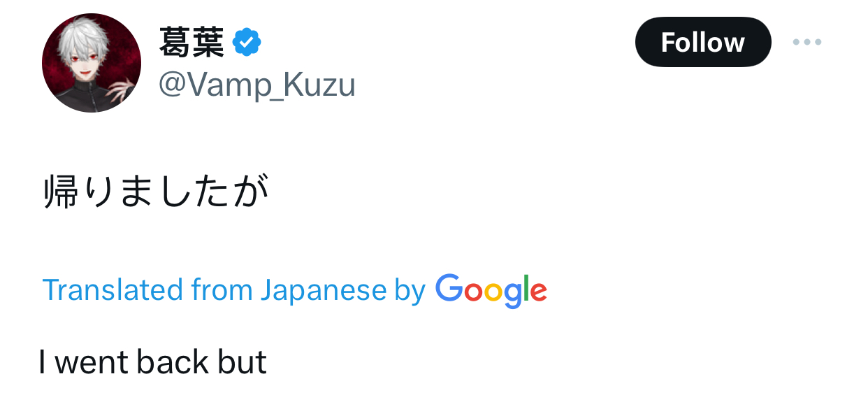Open the 葛葉 profile avatar picture

(x=92, y=63)
